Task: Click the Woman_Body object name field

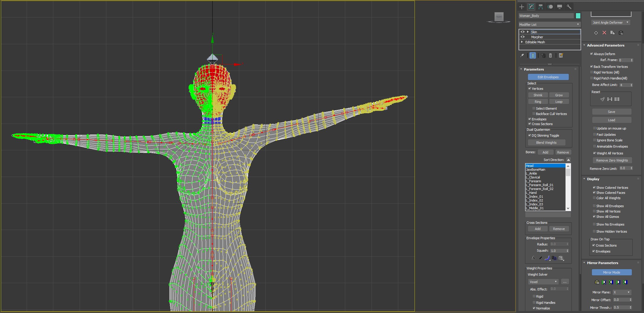Action: pos(546,16)
